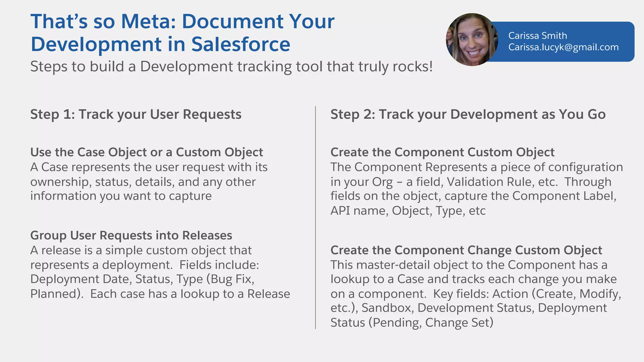
Task: Select the title 'That's so Meta: Document Your'
Action: coord(182,21)
